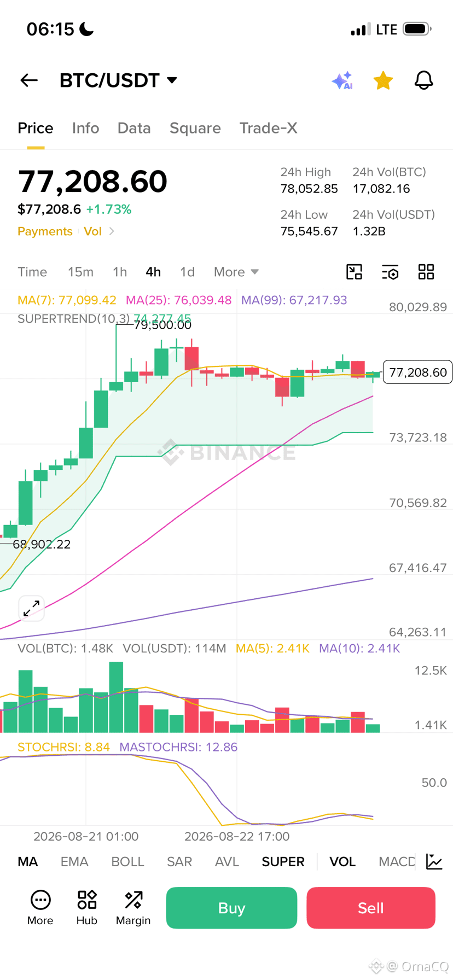Screen dimensions: 453x980
Task: Switch to the Trade-X tab
Action: tap(268, 128)
